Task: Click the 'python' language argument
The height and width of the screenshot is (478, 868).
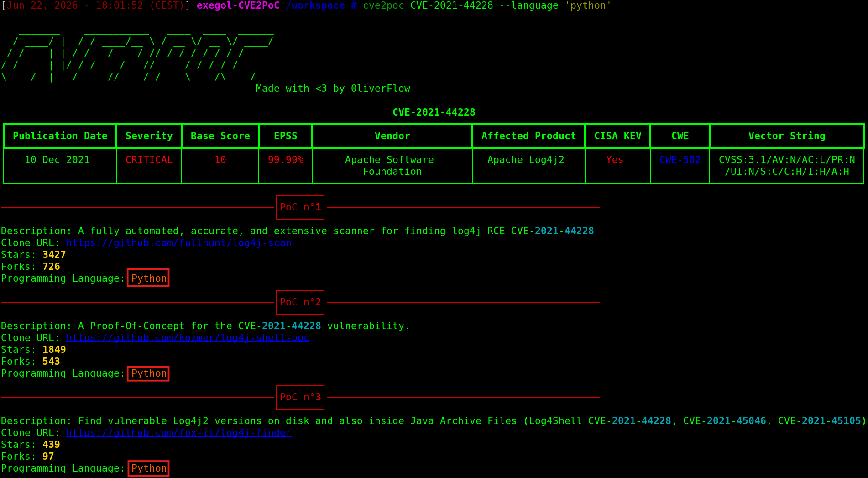Action: pyautogui.click(x=588, y=6)
